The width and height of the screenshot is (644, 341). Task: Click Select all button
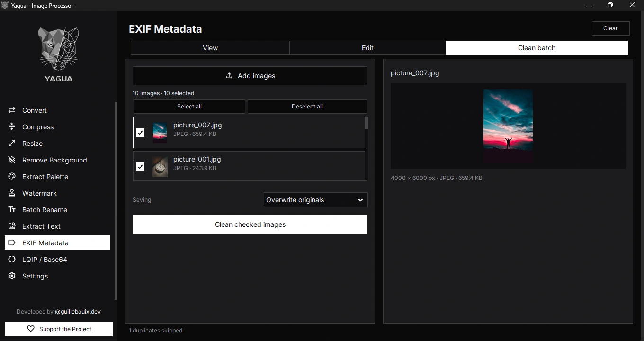(x=189, y=107)
